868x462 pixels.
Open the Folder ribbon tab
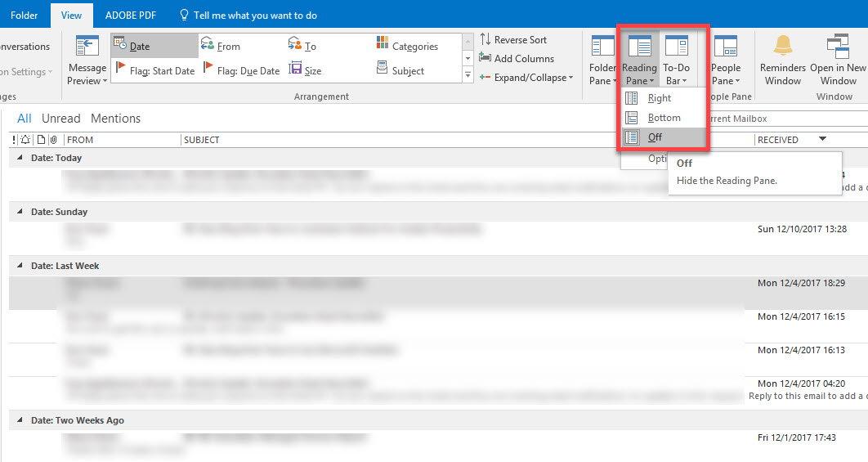click(x=25, y=16)
